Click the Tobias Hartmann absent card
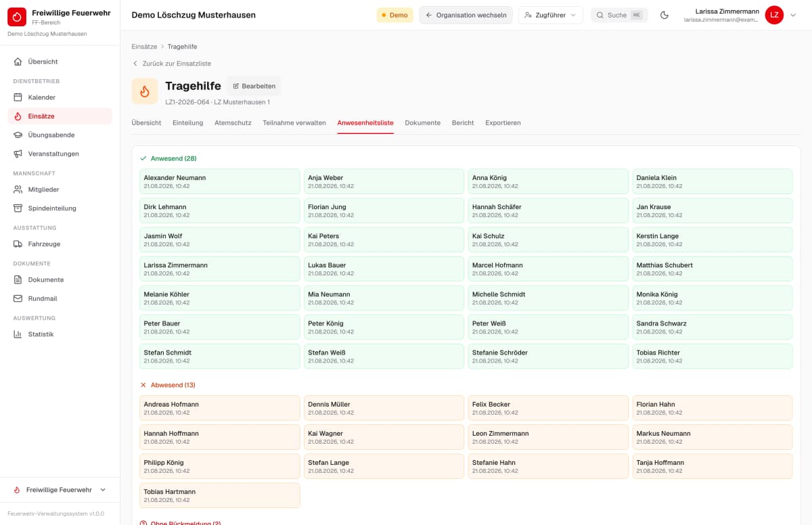The width and height of the screenshot is (812, 525). click(220, 495)
